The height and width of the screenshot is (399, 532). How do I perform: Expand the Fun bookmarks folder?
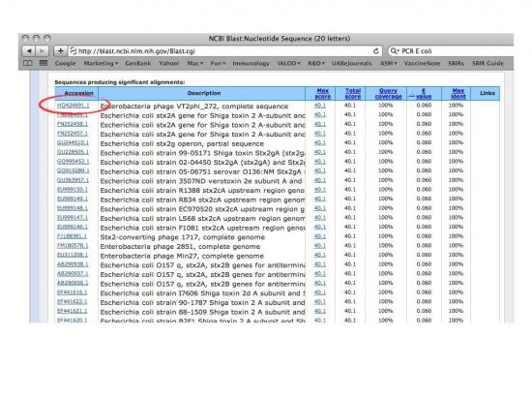click(x=218, y=64)
